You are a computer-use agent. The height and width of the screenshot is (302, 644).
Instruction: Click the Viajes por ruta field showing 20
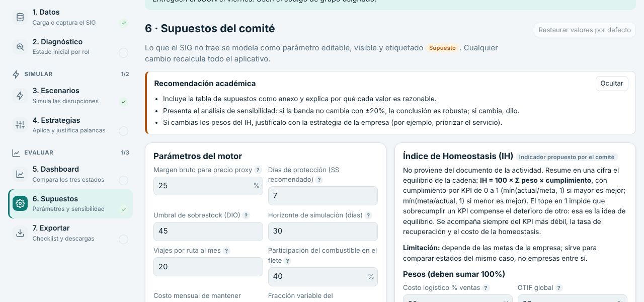(208, 267)
